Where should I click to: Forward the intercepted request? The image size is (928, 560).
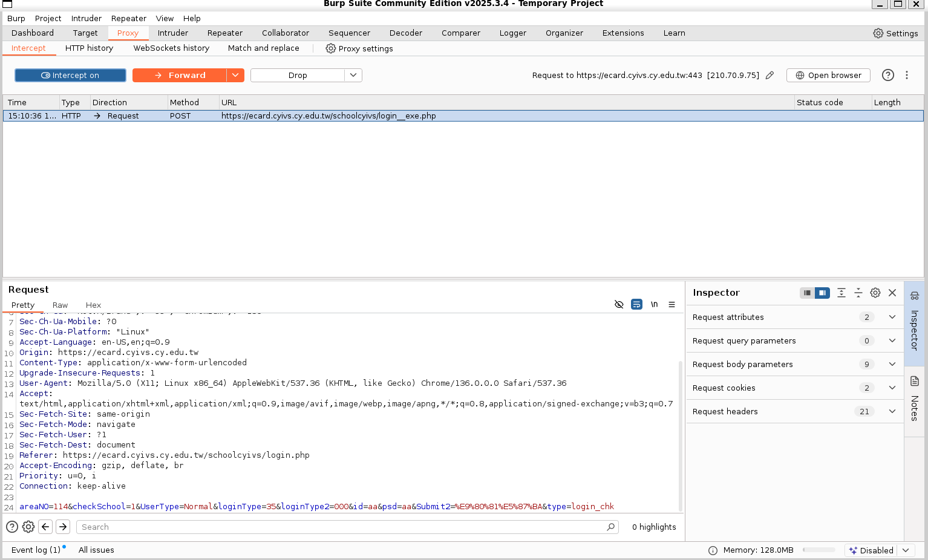point(180,75)
